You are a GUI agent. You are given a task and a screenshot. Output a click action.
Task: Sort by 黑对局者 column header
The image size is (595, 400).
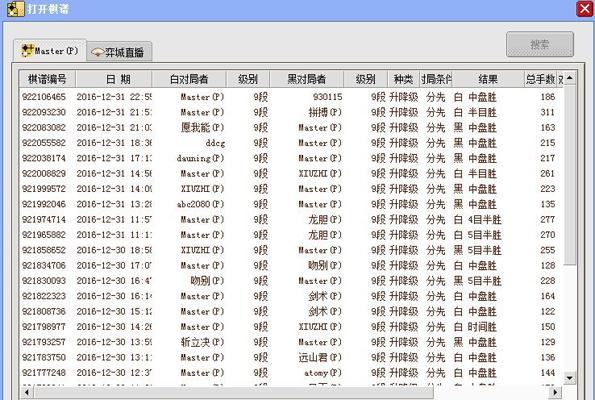[307, 79]
